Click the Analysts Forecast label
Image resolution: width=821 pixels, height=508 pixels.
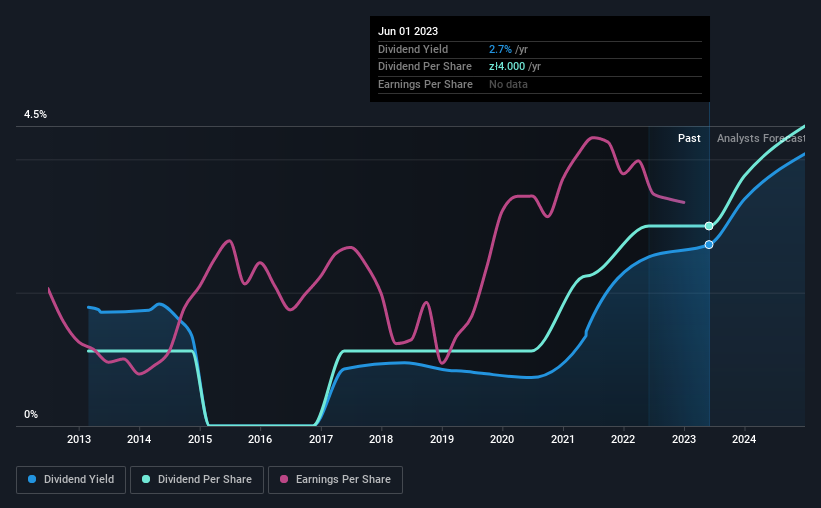[x=761, y=138]
